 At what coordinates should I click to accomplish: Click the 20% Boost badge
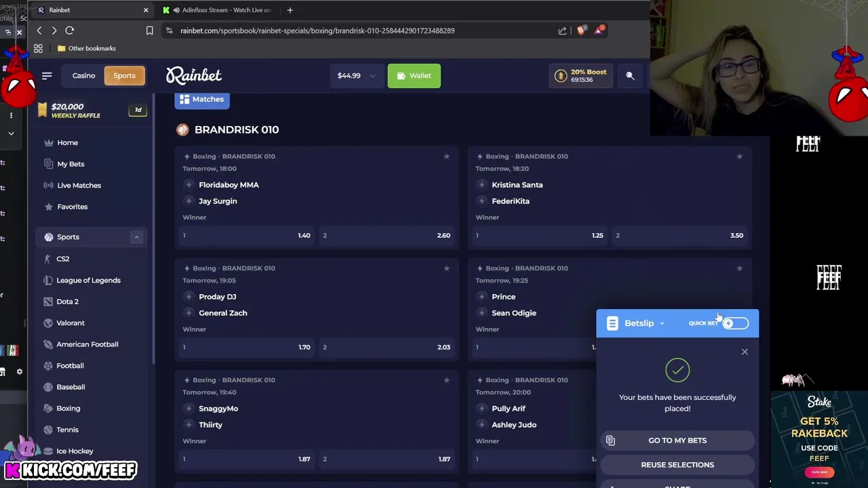(x=581, y=76)
